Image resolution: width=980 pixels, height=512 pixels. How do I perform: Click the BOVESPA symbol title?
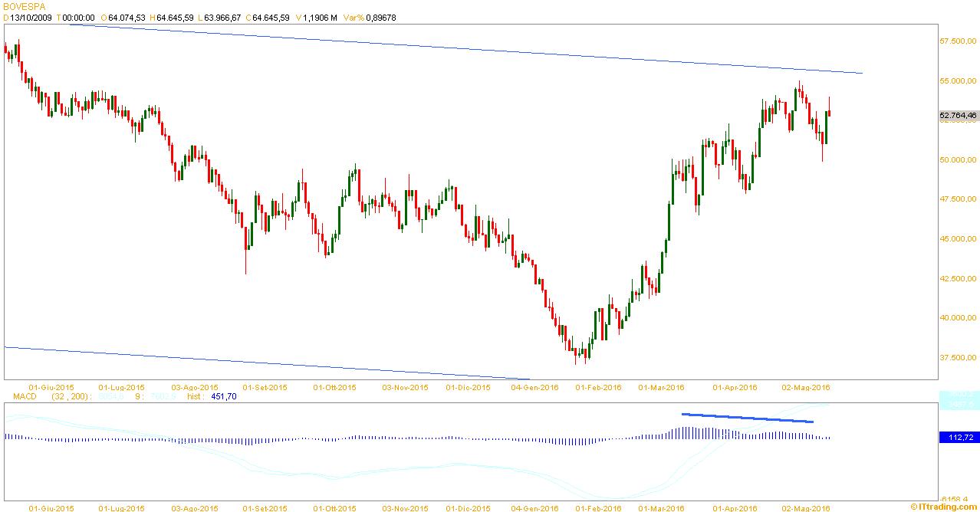click(x=24, y=6)
